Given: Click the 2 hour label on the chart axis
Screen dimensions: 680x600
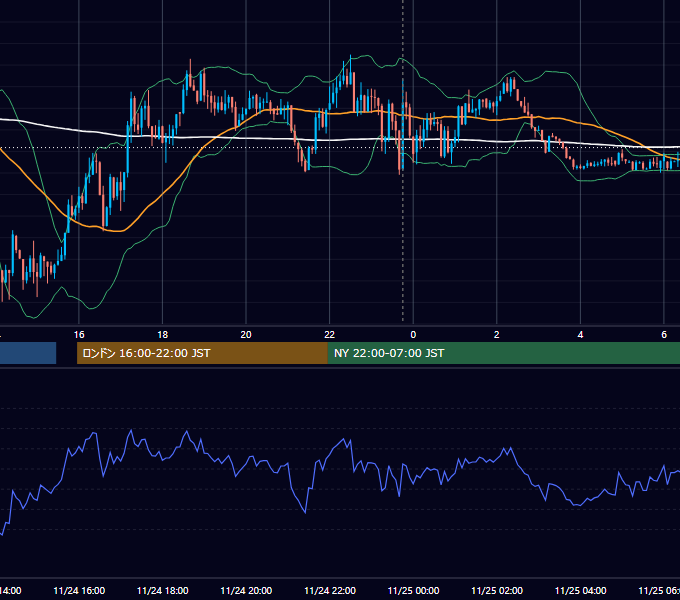Looking at the screenshot, I should [x=497, y=334].
